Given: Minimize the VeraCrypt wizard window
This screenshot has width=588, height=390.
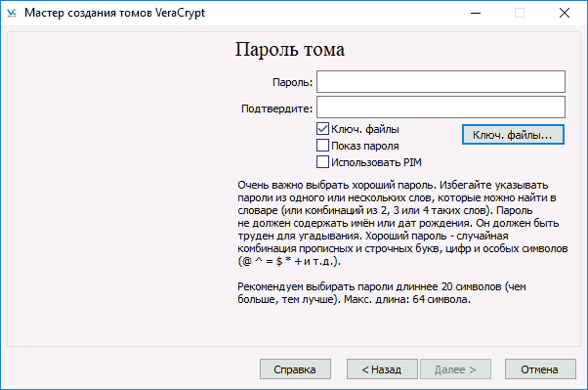Looking at the screenshot, I should point(476,13).
